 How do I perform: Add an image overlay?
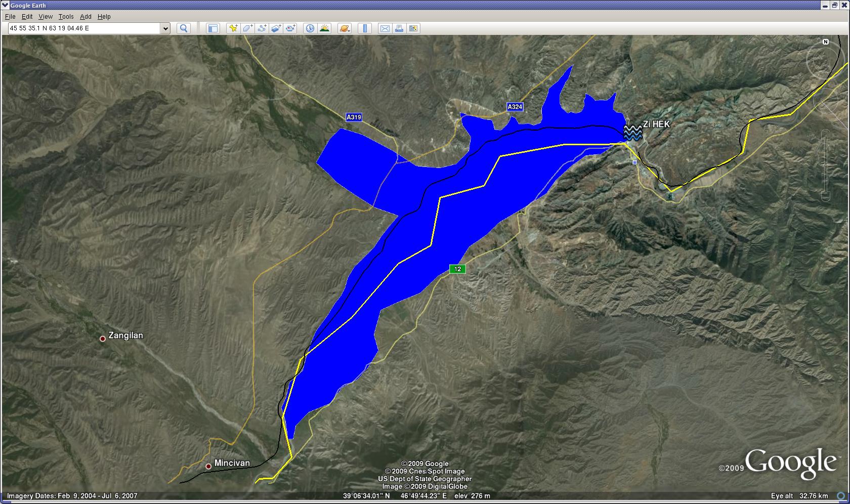276,28
